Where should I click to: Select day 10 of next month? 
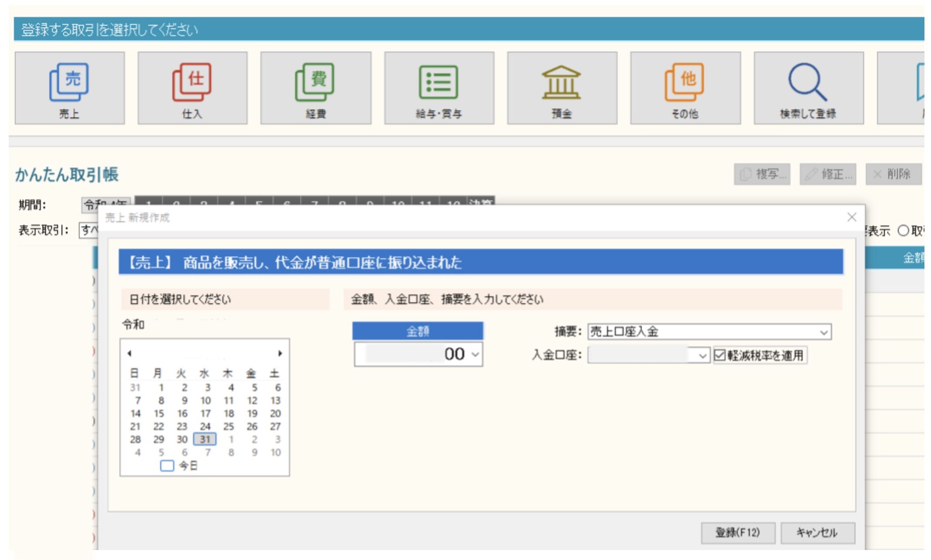(x=275, y=452)
